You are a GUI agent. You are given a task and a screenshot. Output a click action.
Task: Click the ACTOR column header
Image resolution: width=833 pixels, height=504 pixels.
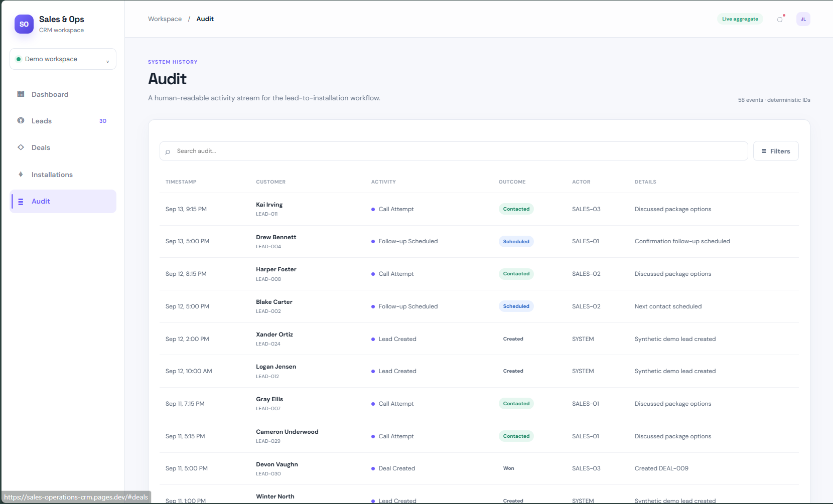click(x=581, y=182)
